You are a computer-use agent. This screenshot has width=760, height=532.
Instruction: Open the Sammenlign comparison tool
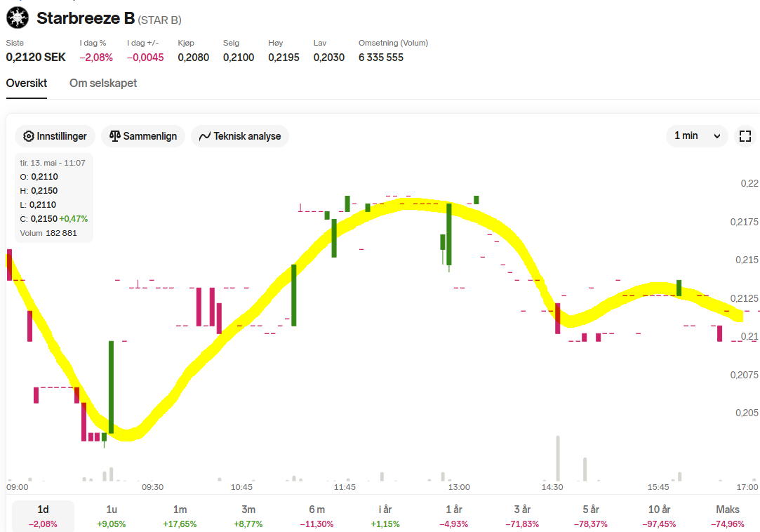(x=143, y=136)
